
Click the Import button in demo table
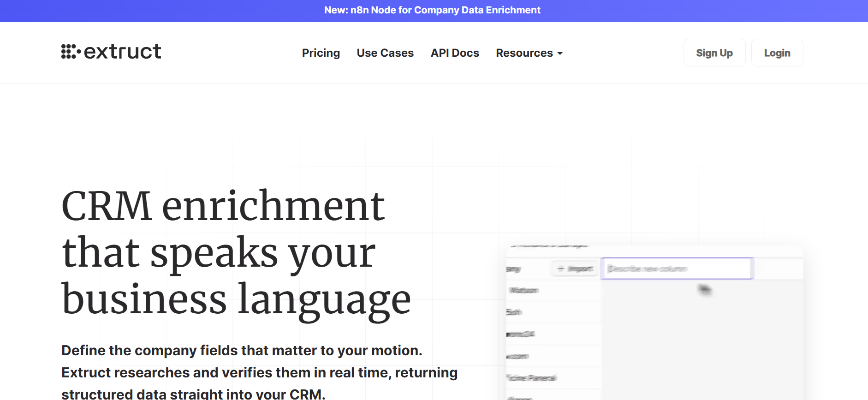pos(575,269)
